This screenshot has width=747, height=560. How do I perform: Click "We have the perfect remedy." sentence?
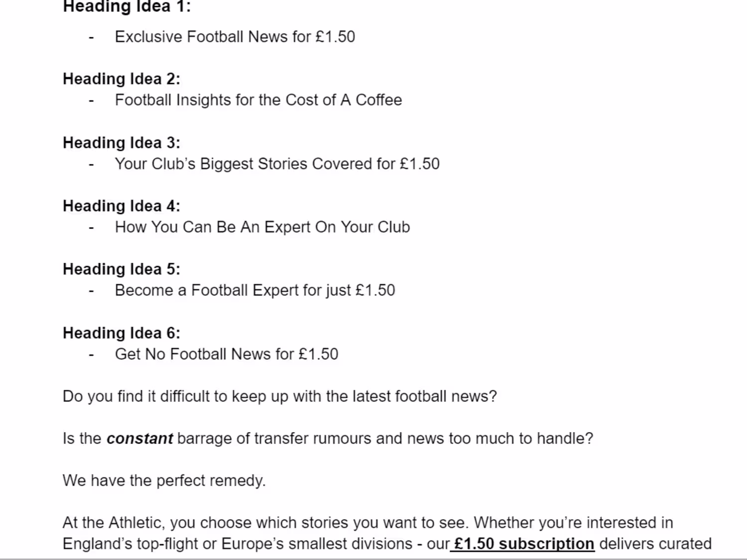coord(164,480)
